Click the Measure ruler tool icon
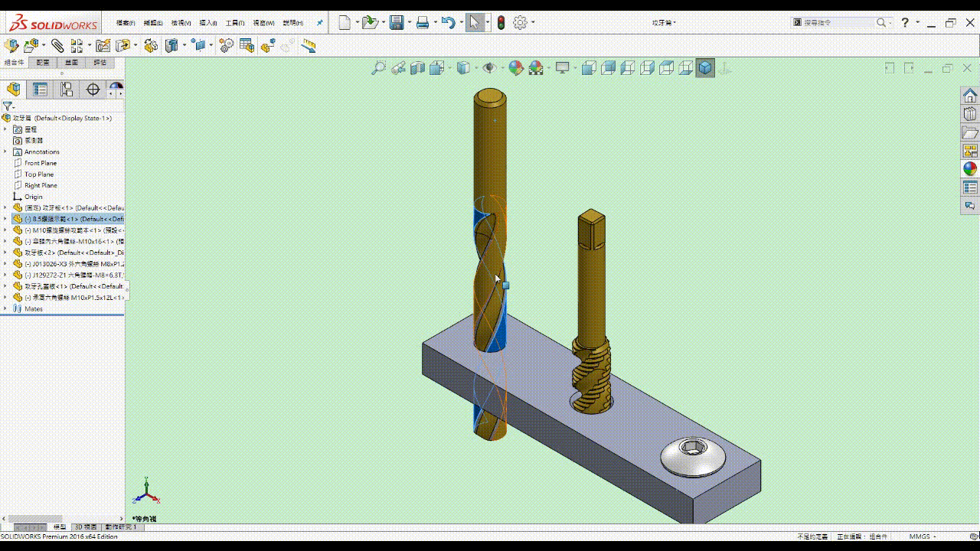 [x=309, y=46]
